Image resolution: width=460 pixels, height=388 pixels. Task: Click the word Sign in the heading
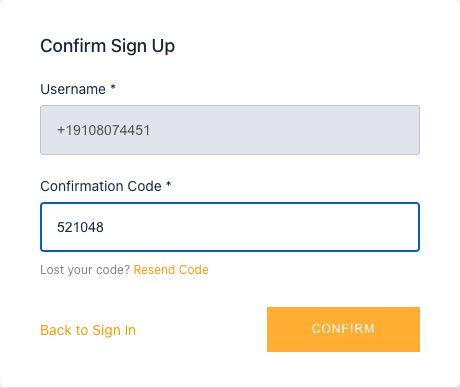tap(129, 47)
